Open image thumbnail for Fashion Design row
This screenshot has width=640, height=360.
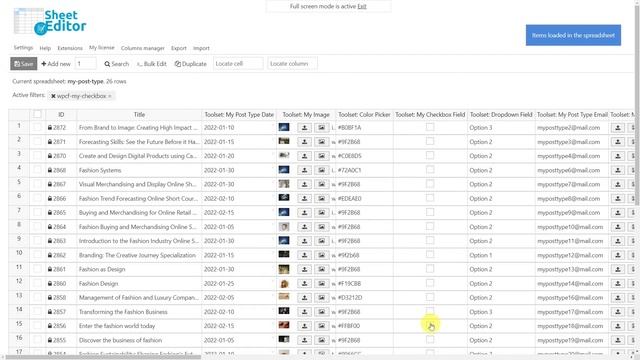pos(284,283)
